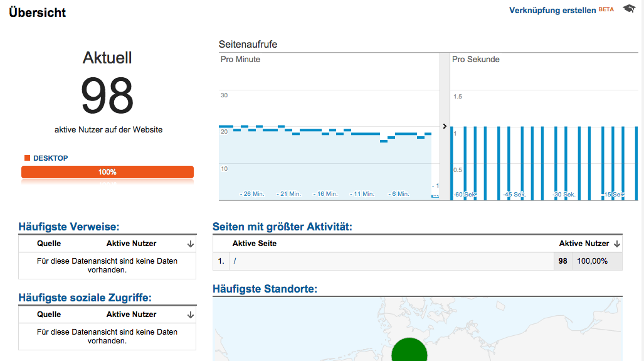This screenshot has height=361, width=644.
Task: Collapse chart using the arrow between graphs
Action: point(445,126)
